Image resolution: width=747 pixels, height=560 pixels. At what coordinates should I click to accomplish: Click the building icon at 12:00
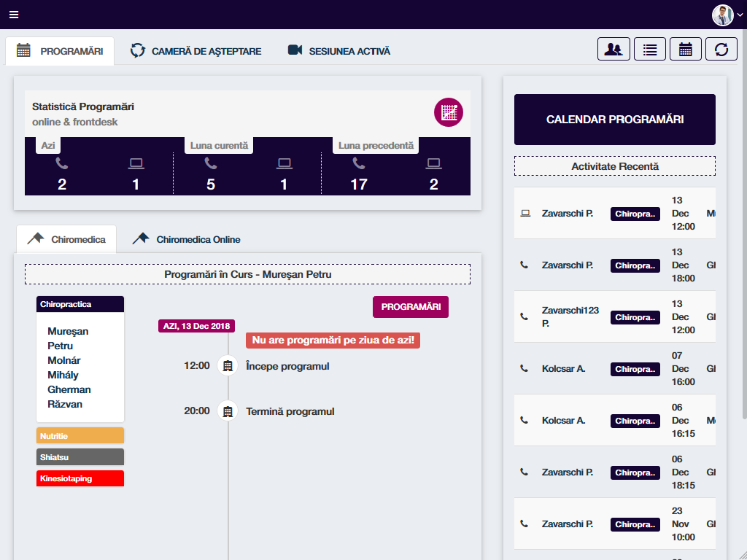point(228,366)
